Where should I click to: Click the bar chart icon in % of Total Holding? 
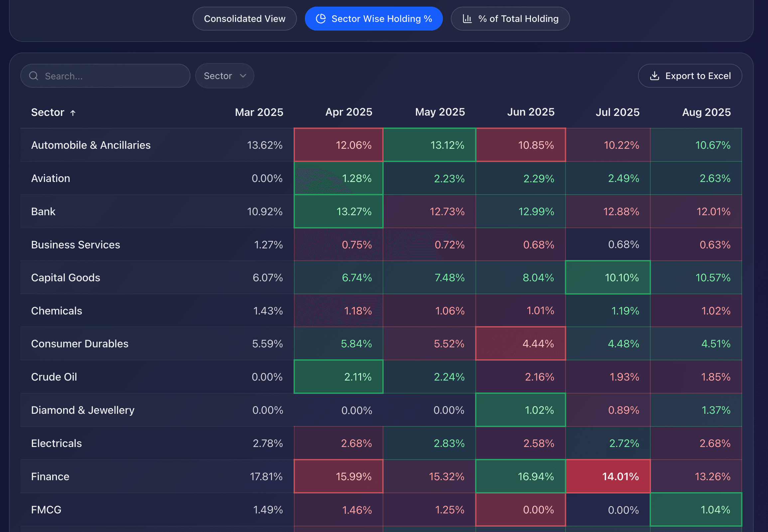[x=467, y=19]
